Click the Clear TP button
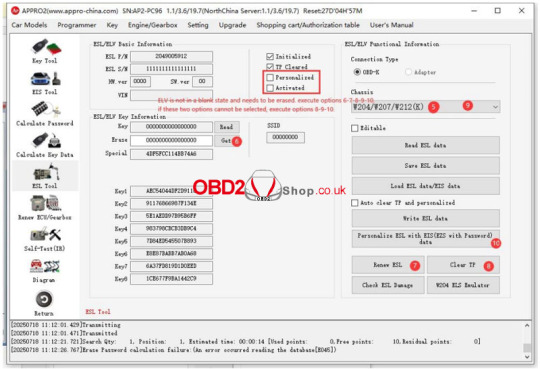Screen dimensions: 540x369 click(x=463, y=265)
